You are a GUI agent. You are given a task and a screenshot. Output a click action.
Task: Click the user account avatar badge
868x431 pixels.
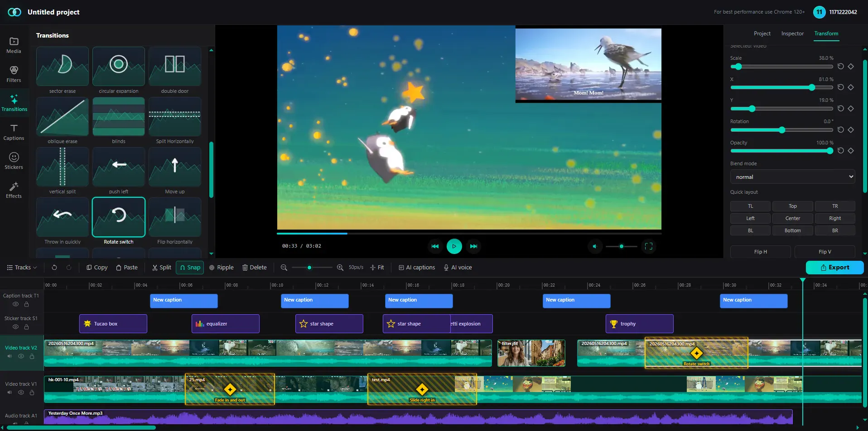coord(820,12)
